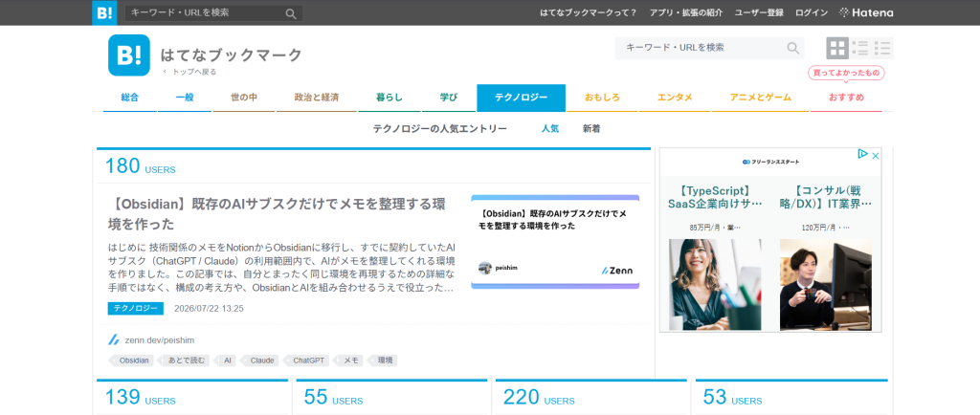The height and width of the screenshot is (415, 980).
Task: Open ユーザー登録 link
Action: click(759, 13)
